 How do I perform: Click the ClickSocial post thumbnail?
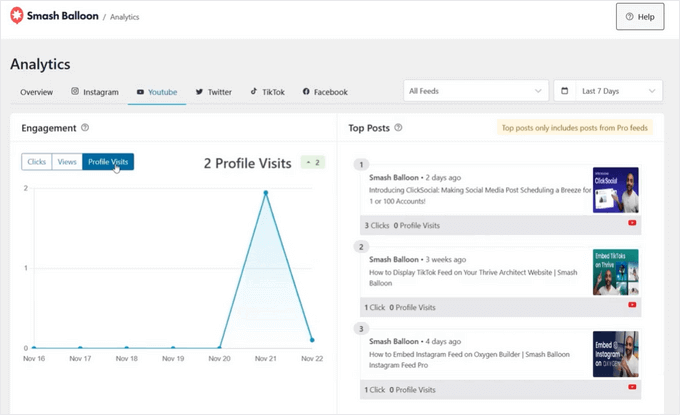(x=615, y=189)
